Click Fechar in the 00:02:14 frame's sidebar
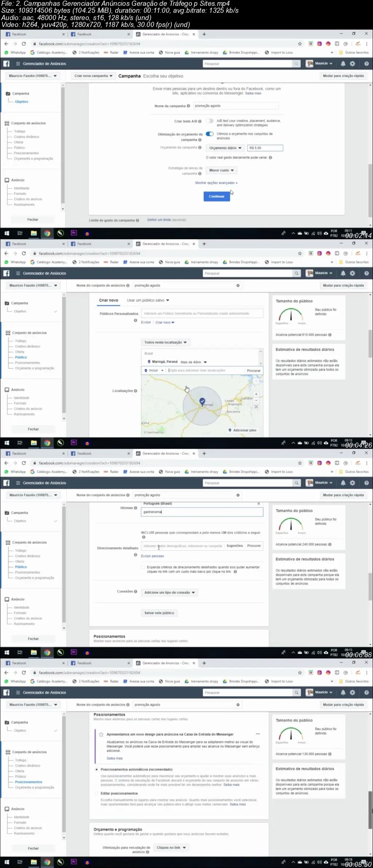The image size is (373, 868). click(x=33, y=219)
